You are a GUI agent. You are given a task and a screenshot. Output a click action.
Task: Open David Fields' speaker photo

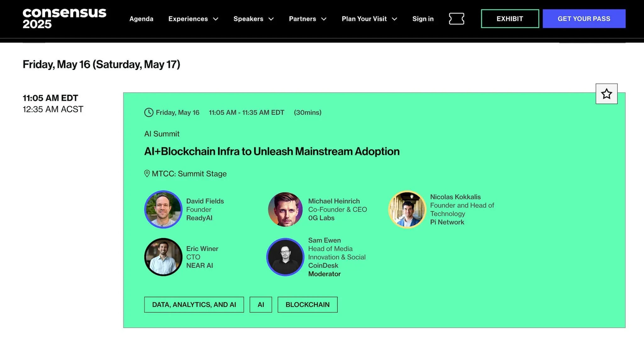coord(164,209)
